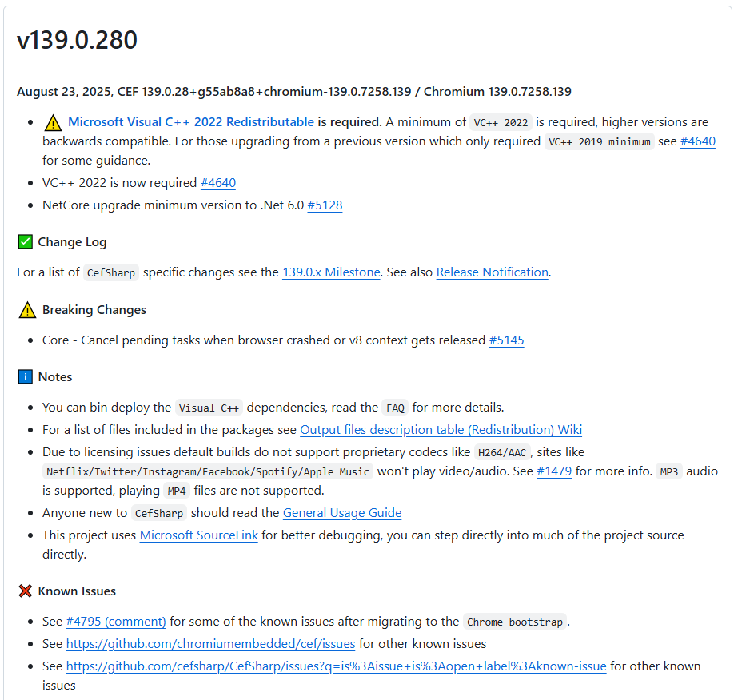This screenshot has height=700, width=742.
Task: Open the Microsoft Visual C++ 2022 Redistributable link
Action: [x=191, y=122]
